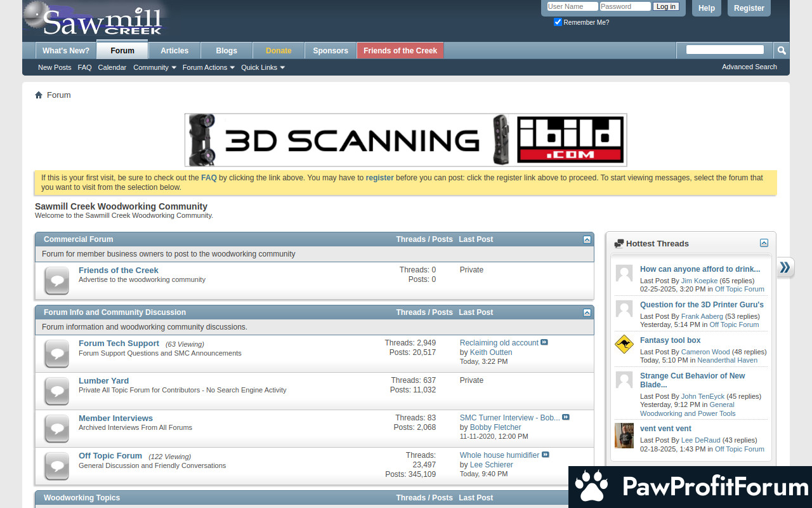The image size is (812, 508).
Task: Click the Hottest Threads header icon
Action: 619,244
